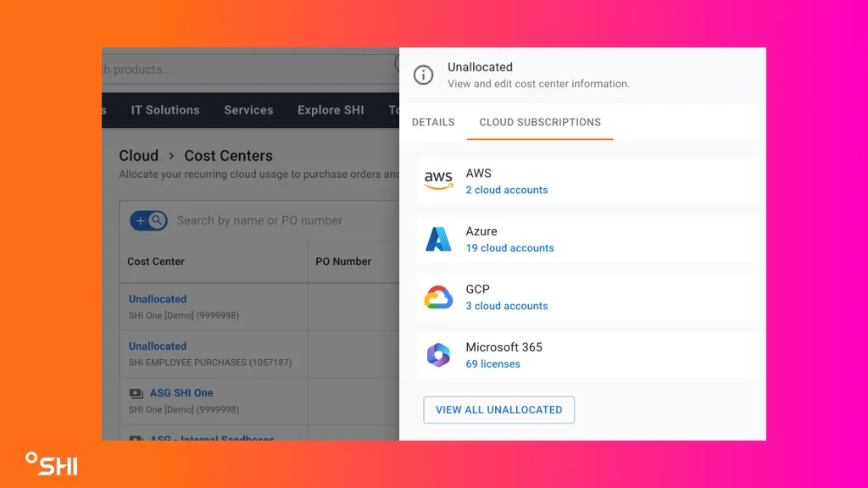The width and height of the screenshot is (868, 488).
Task: Select the Cloud Subscriptions tab
Action: click(x=540, y=122)
